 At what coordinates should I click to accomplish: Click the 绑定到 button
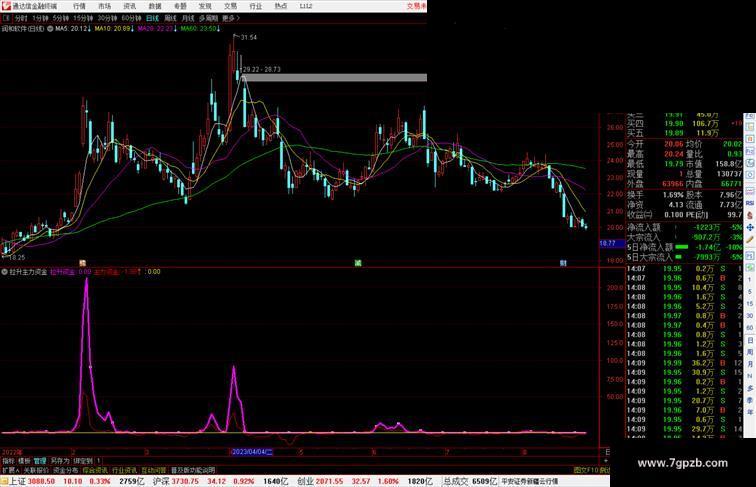[x=83, y=461]
